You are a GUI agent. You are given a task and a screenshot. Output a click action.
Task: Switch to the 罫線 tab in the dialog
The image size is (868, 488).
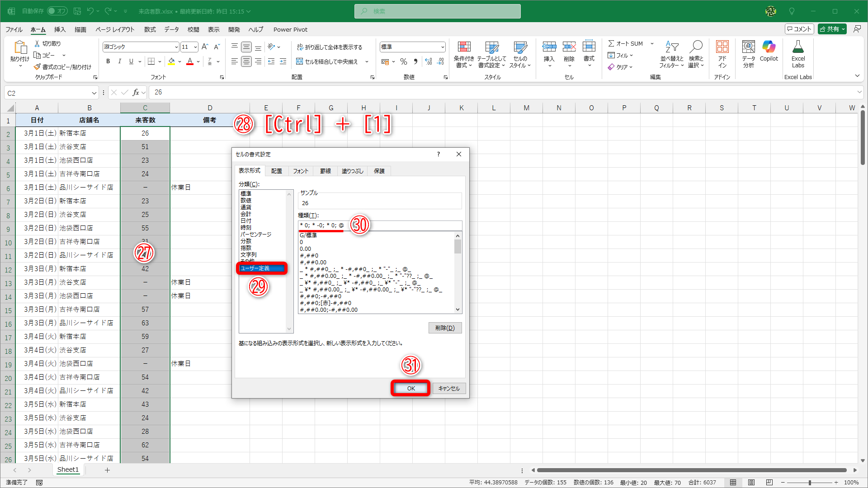point(325,171)
